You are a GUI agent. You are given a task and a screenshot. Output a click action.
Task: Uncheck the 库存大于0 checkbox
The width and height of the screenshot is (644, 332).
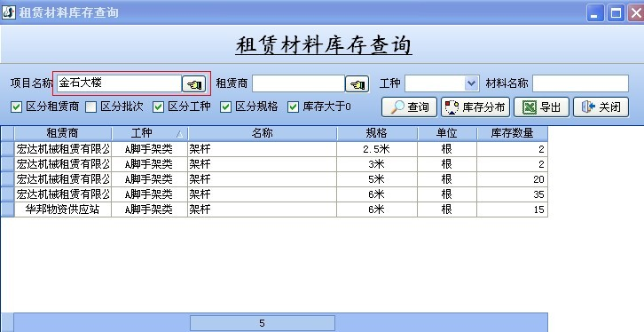tap(293, 107)
